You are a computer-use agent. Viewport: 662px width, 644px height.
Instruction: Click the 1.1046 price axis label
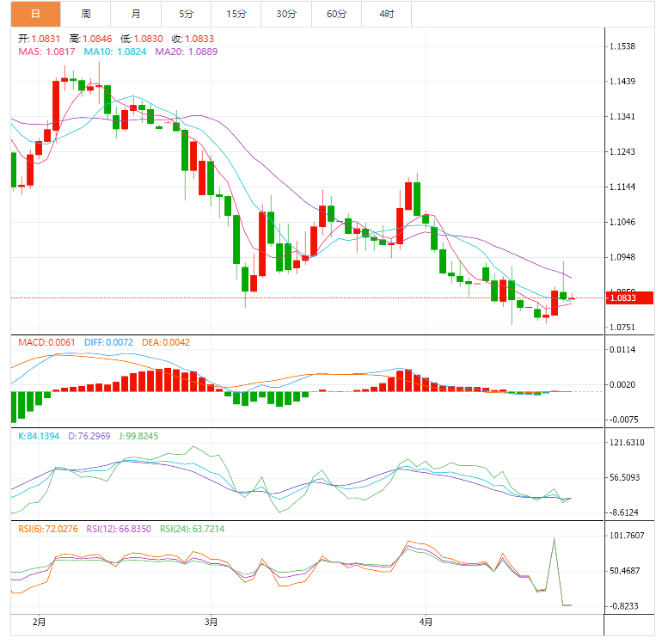622,222
